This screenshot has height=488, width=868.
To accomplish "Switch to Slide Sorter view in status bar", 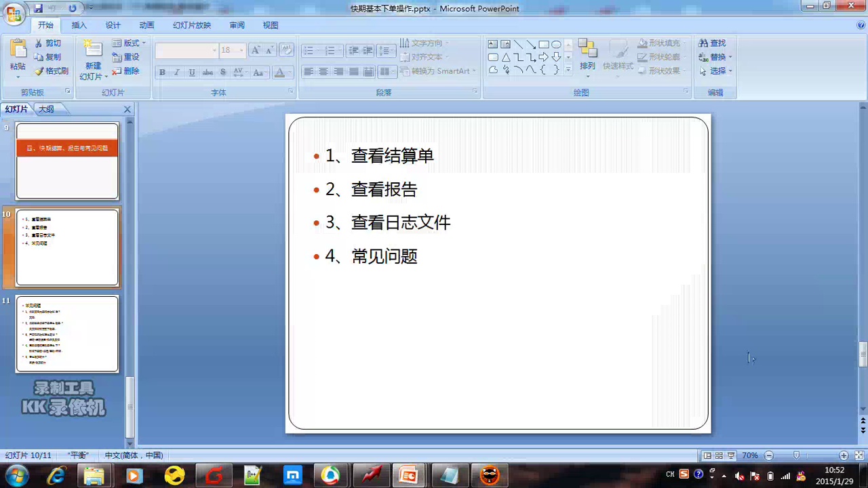I will coord(719,455).
